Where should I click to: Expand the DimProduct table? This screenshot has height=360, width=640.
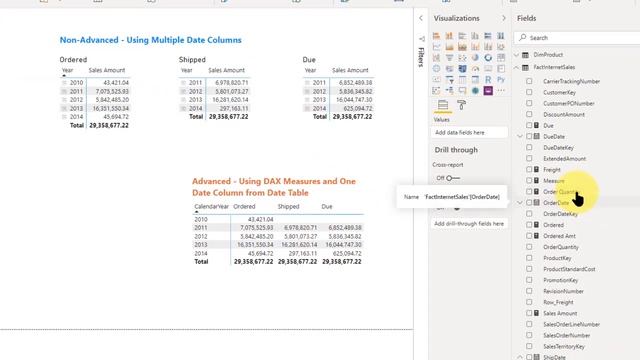pyautogui.click(x=517, y=55)
